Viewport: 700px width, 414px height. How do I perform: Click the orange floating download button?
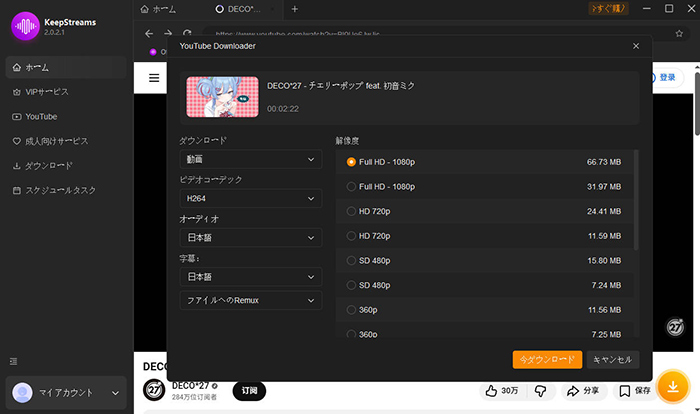(x=673, y=387)
